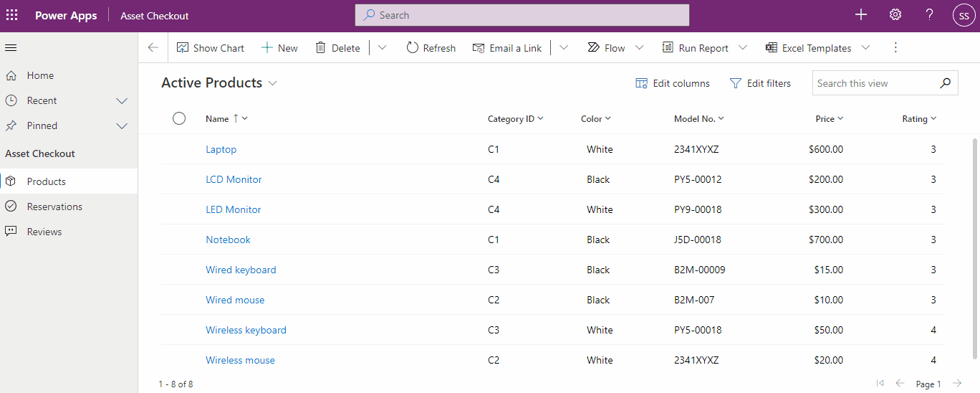The width and height of the screenshot is (980, 393).
Task: Open the Excel Templates dropdown arrow
Action: (x=865, y=48)
